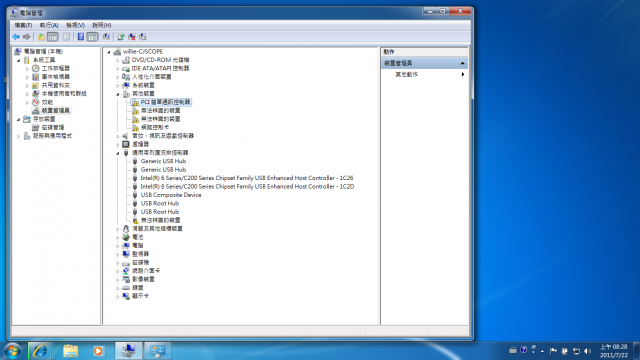The image size is (640, 360).
Task: Toggle the Show/Hide Console Tree toolbar button
Action: (x=53, y=37)
